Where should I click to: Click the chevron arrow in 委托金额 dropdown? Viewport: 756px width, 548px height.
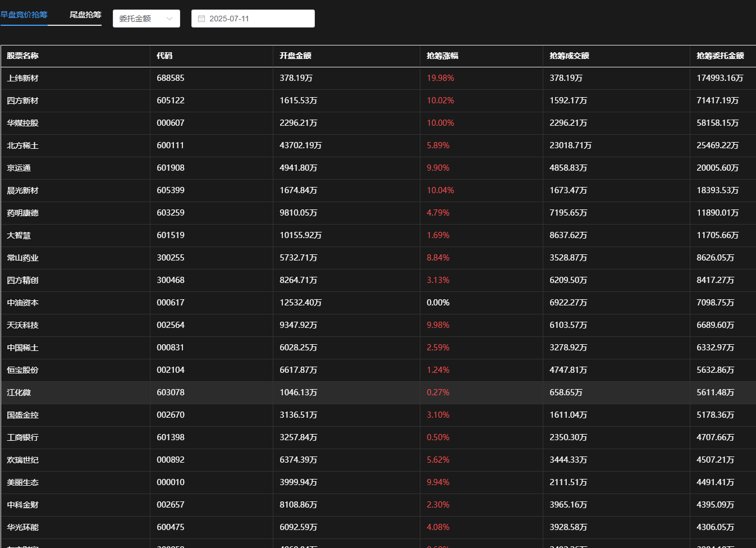(x=169, y=19)
